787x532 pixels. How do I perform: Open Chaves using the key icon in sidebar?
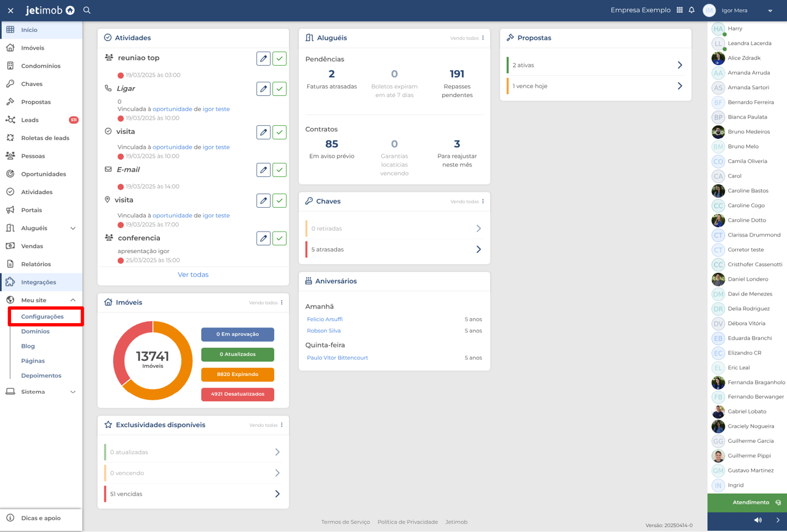coord(12,84)
